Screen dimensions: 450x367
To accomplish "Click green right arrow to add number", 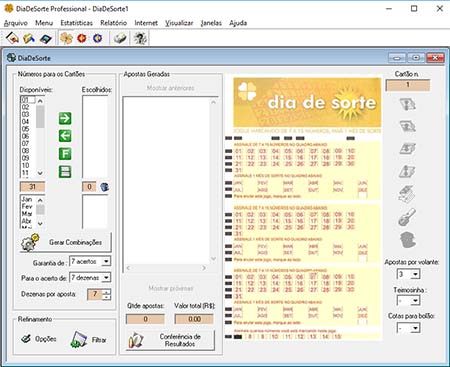I will pos(65,118).
